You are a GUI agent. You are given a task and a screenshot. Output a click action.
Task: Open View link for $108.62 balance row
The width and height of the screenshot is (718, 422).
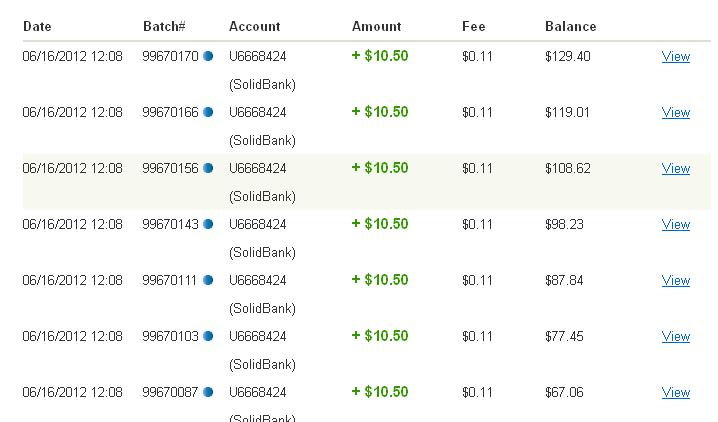click(676, 169)
